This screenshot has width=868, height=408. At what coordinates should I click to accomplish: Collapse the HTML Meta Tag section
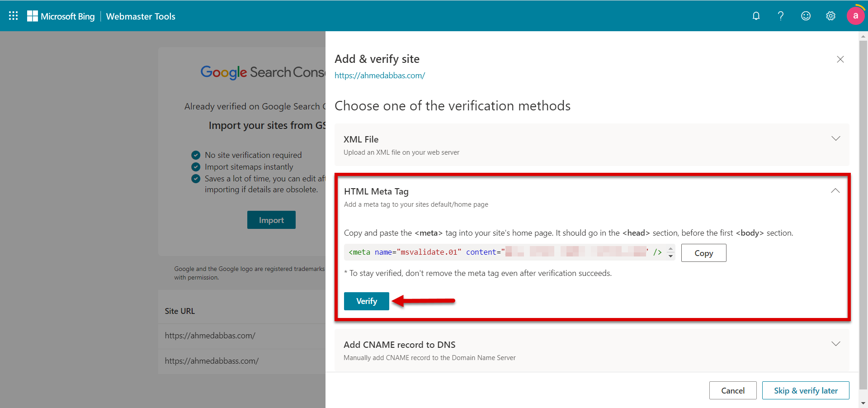point(835,191)
